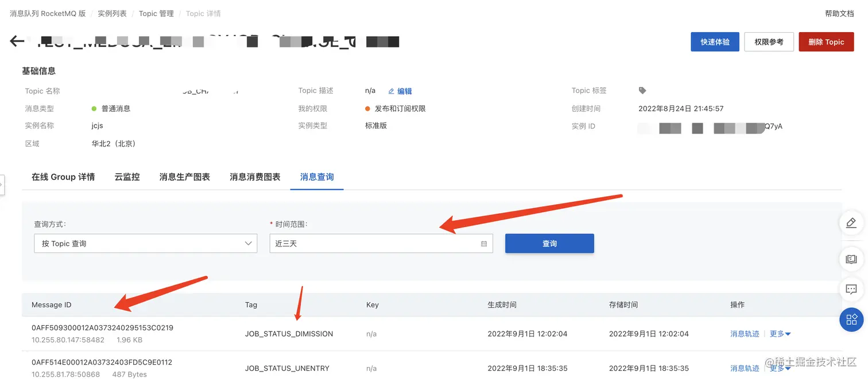The height and width of the screenshot is (379, 868).
Task: Open the 消息消费图表 tab
Action: [255, 177]
